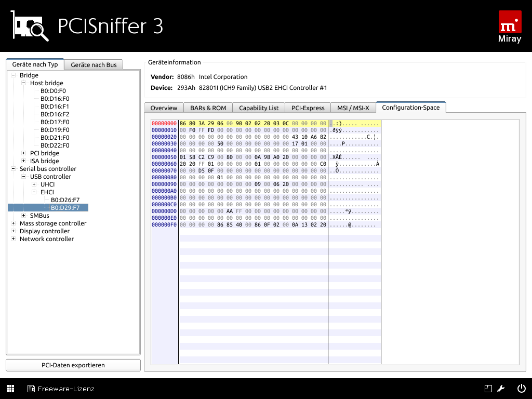Collapse the Host bridge node
The image size is (532, 399).
coord(24,83)
